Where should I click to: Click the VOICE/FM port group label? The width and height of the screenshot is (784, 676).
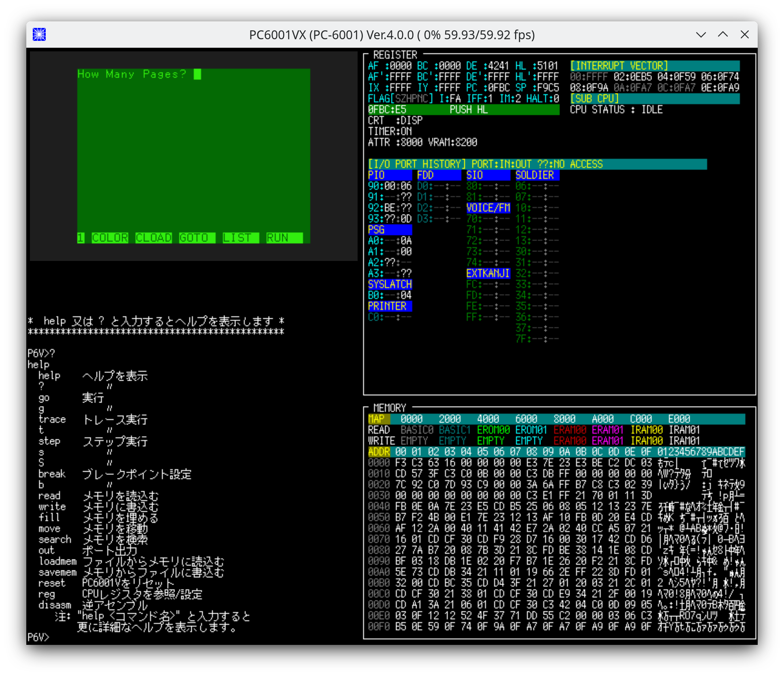pyautogui.click(x=488, y=208)
